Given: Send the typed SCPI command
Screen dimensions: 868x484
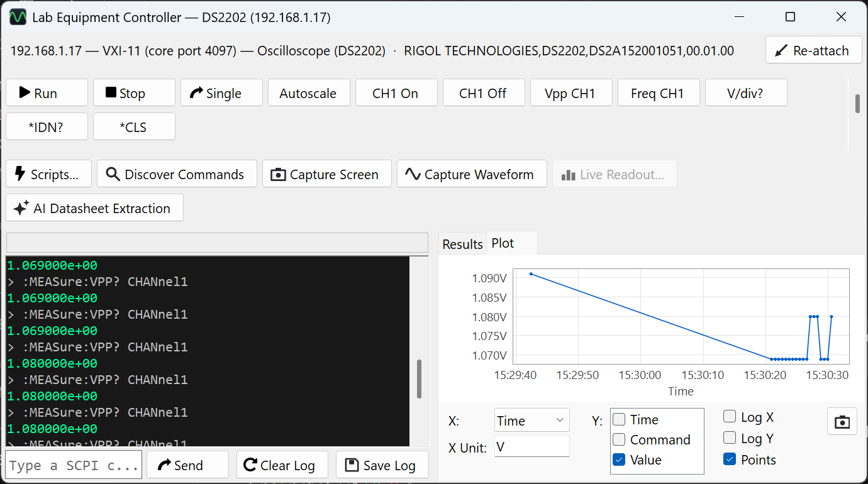Looking at the screenshot, I should click(187, 465).
